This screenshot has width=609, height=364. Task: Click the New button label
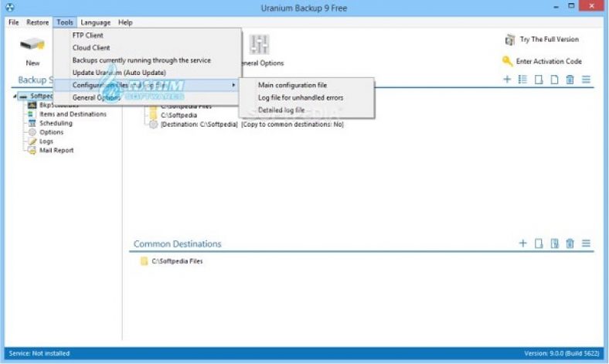tap(32, 63)
